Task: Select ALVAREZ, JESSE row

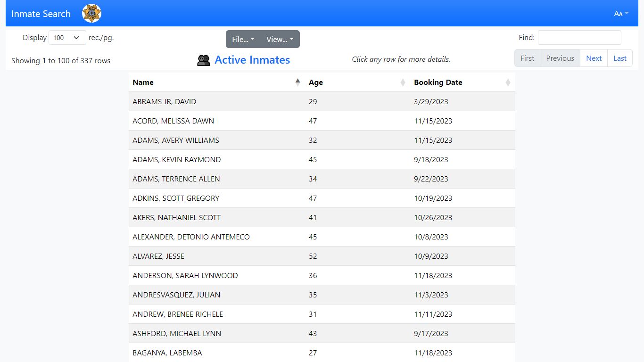Action: (x=322, y=256)
